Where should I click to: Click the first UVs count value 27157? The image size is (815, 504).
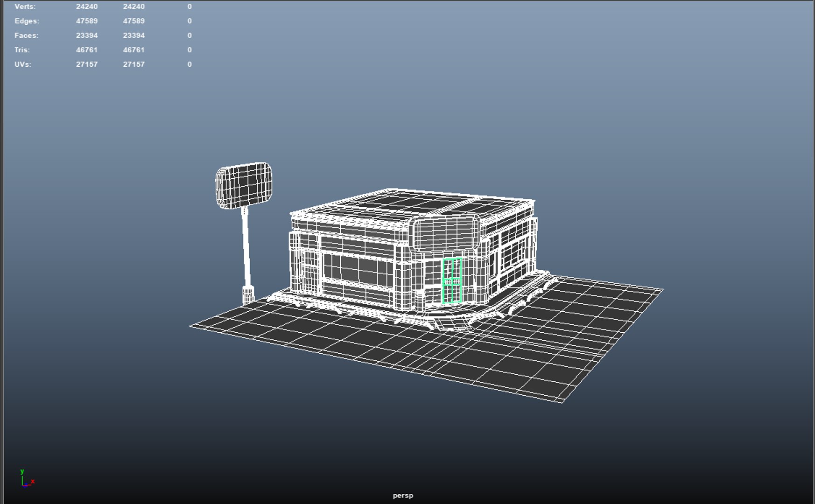[87, 64]
